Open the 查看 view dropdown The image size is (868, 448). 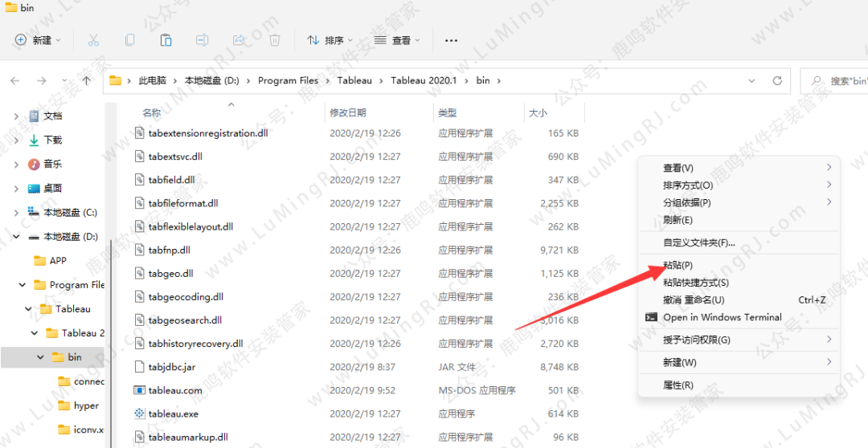(x=396, y=40)
